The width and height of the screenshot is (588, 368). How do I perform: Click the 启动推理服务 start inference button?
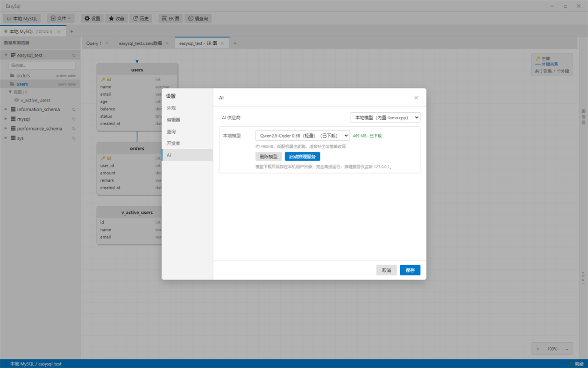click(302, 157)
